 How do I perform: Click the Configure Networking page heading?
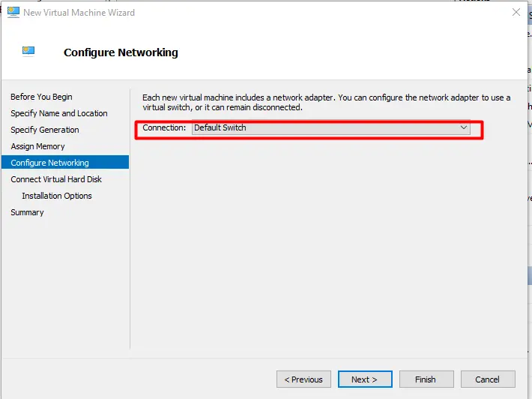(121, 52)
